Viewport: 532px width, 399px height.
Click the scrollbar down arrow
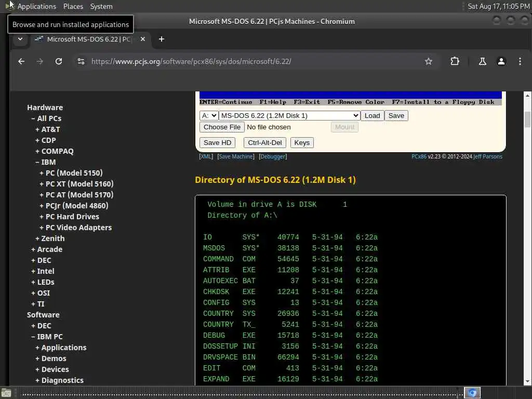coord(527,381)
